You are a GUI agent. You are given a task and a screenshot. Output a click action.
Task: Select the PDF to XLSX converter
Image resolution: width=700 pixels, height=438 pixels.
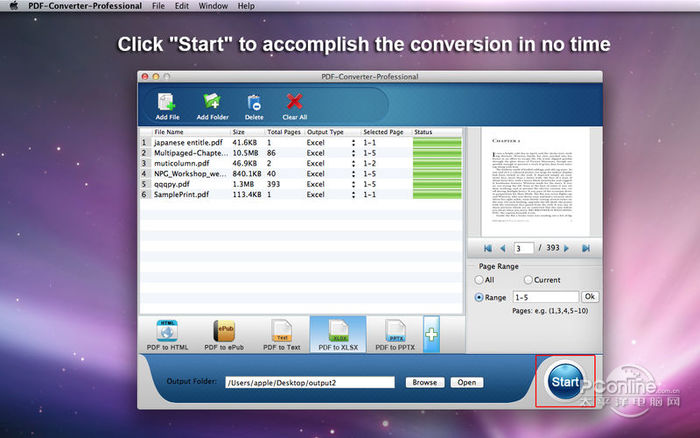tap(338, 335)
